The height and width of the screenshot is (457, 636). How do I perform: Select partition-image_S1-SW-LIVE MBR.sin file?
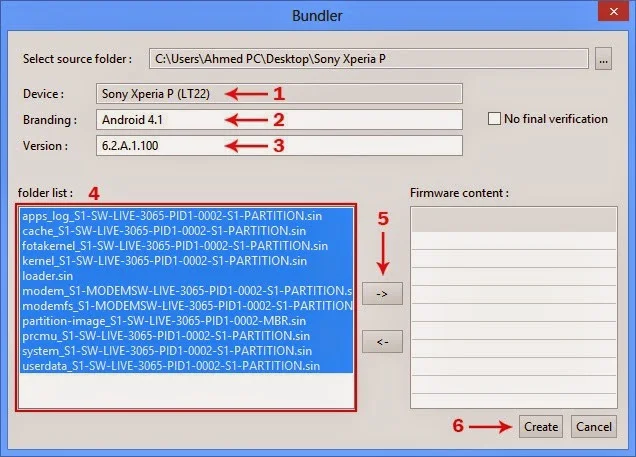187,321
